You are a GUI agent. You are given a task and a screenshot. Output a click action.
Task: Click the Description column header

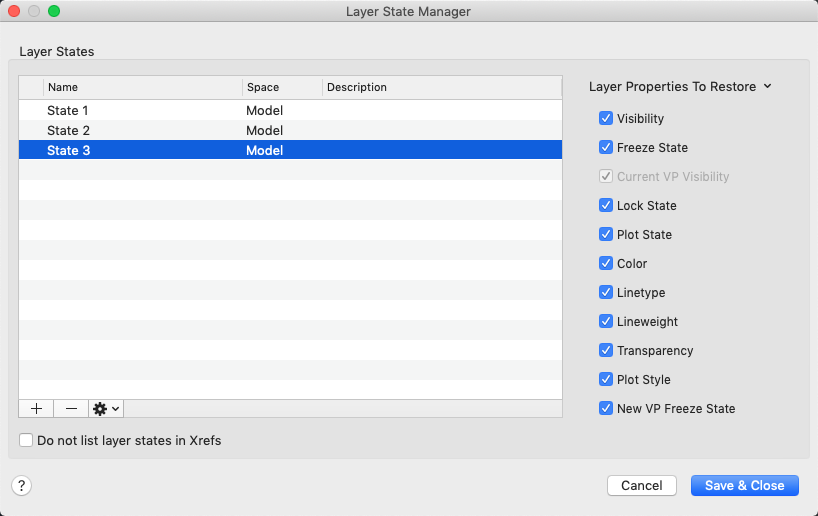(441, 87)
